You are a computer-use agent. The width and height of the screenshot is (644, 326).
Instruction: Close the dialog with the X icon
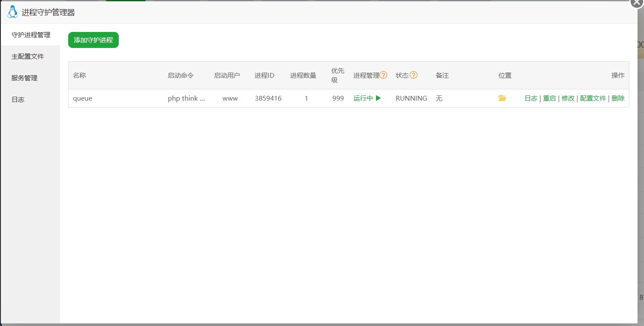(637, 3)
